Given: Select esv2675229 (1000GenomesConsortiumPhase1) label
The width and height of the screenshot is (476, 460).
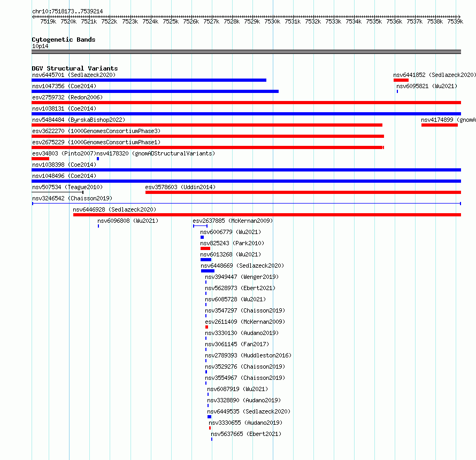Looking at the screenshot, I should click(x=96, y=142).
